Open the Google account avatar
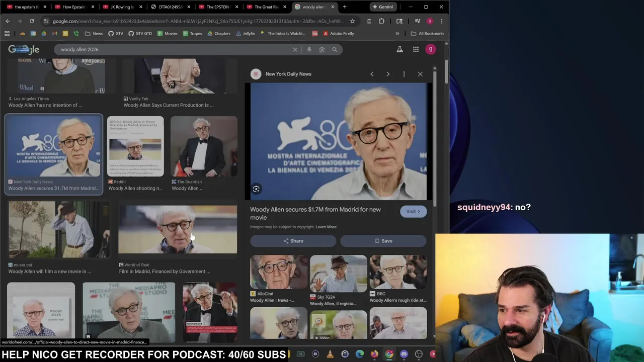This screenshot has width=644, height=362. coord(431,49)
